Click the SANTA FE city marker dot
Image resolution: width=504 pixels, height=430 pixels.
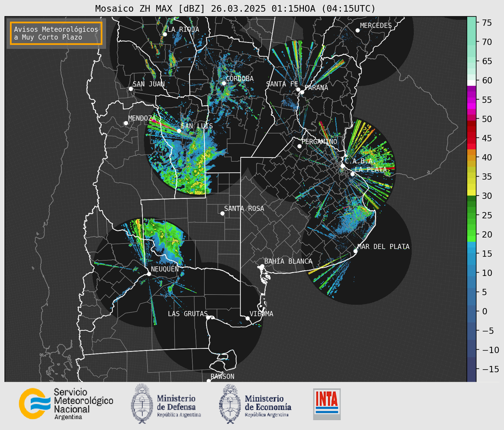point(298,89)
